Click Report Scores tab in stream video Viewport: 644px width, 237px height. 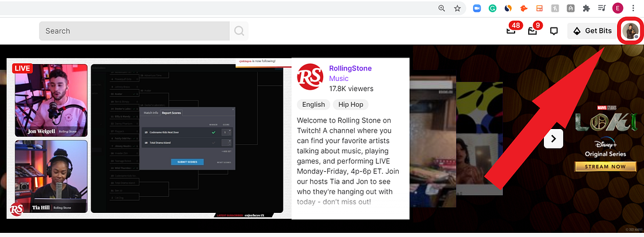tap(171, 113)
